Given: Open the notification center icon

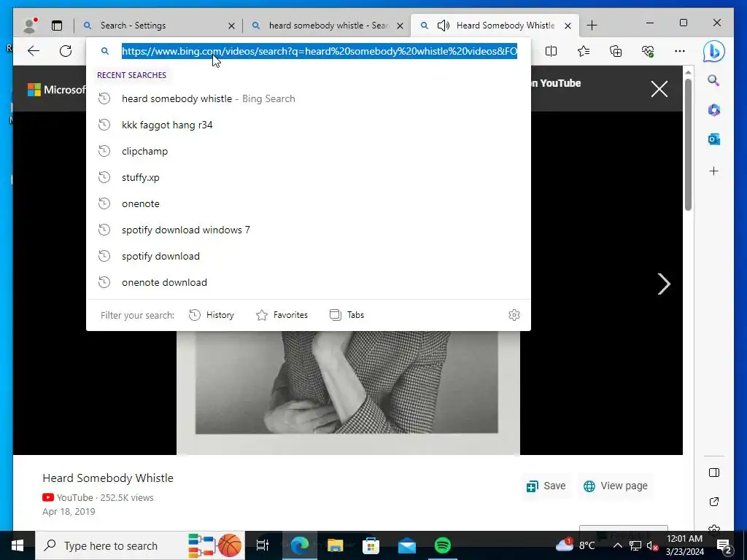Looking at the screenshot, I should click(x=724, y=545).
